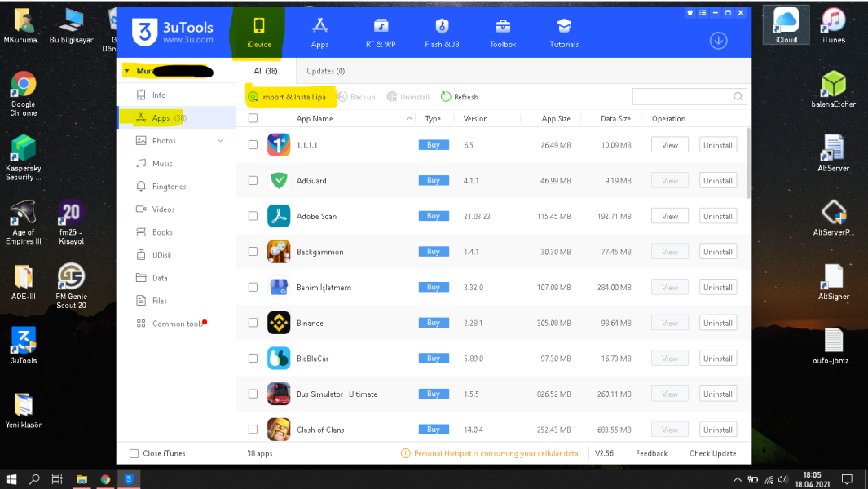Open the Flash & JB section
The width and height of the screenshot is (868, 489).
tap(443, 33)
